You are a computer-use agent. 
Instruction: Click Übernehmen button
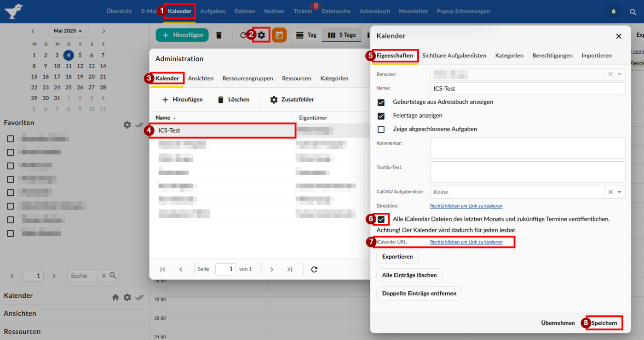click(x=558, y=323)
